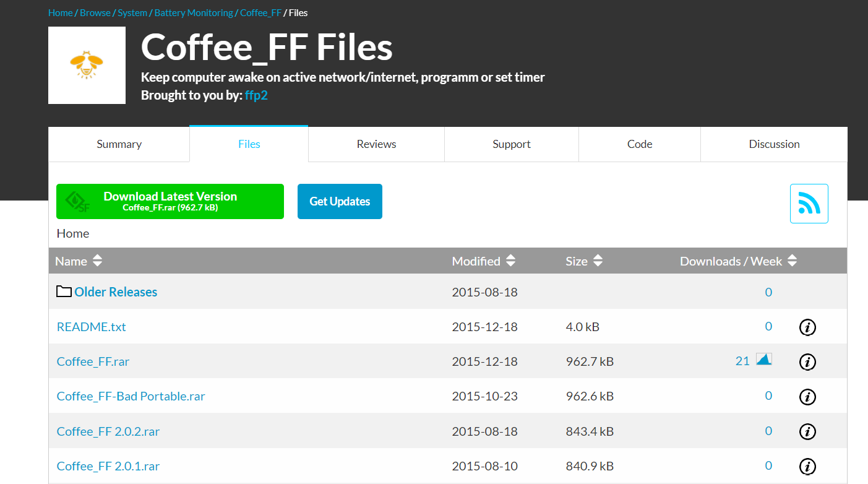Click the bee project logo
This screenshot has width=868, height=484.
pos(87,65)
